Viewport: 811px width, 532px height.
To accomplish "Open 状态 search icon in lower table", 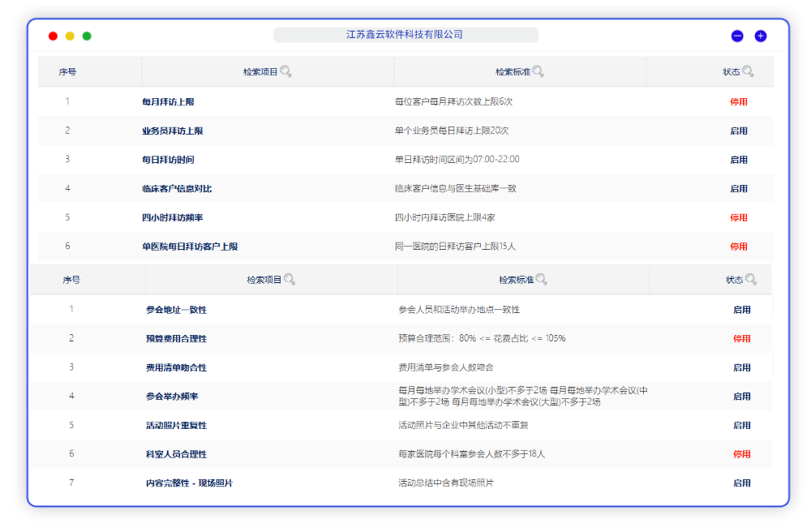I will click(751, 280).
